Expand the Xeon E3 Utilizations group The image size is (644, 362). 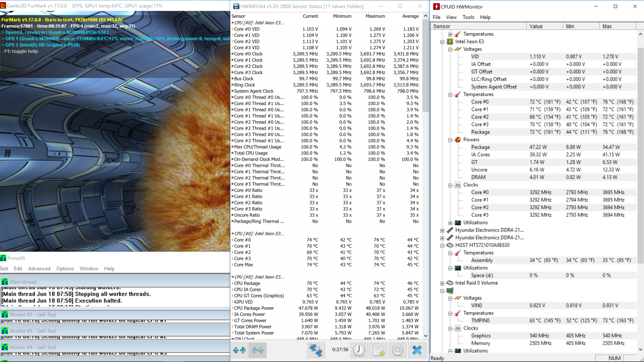(x=450, y=223)
